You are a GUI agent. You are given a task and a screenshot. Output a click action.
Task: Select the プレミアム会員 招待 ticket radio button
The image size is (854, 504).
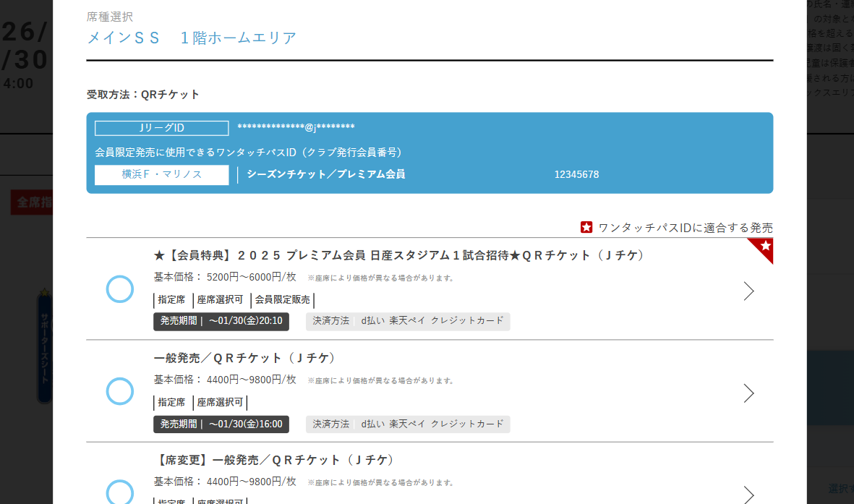[120, 289]
